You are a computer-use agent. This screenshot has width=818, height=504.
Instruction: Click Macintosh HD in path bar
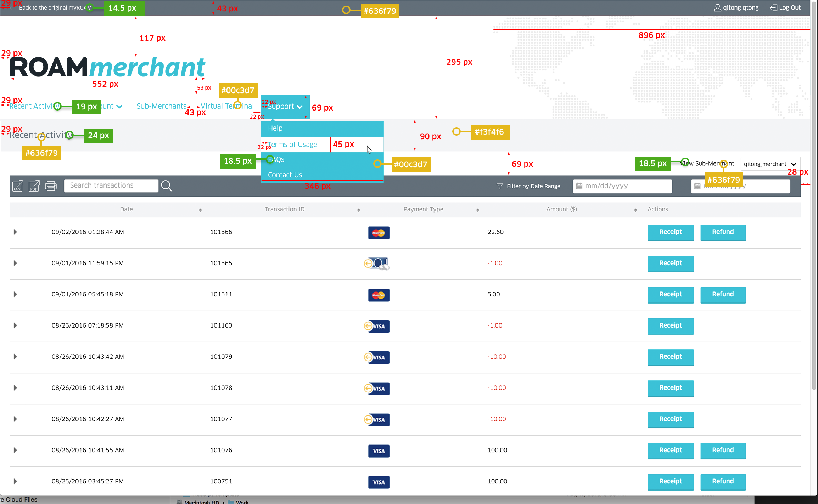click(201, 502)
